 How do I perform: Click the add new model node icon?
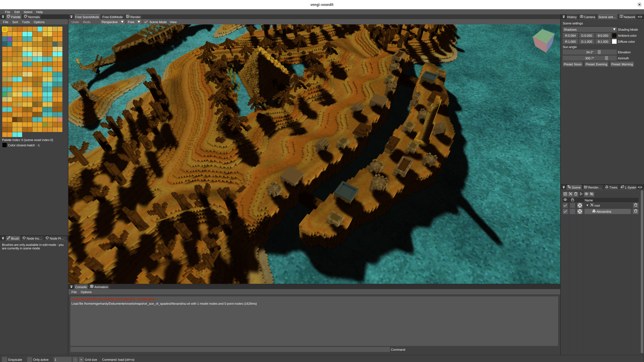click(x=565, y=194)
